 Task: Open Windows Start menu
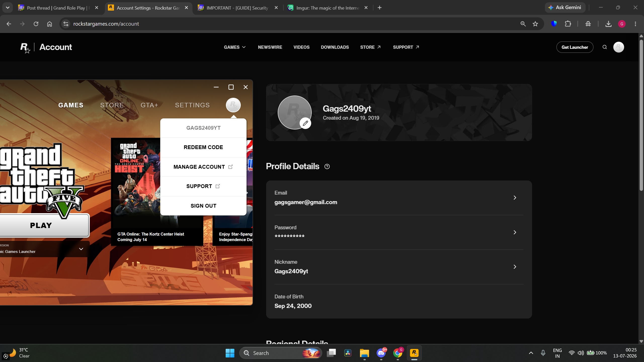(230, 353)
